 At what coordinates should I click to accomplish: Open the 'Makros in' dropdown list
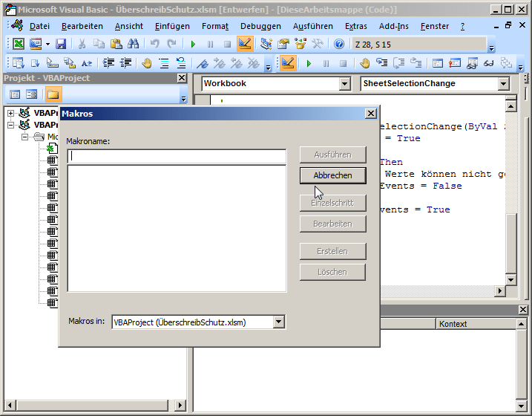click(x=278, y=322)
